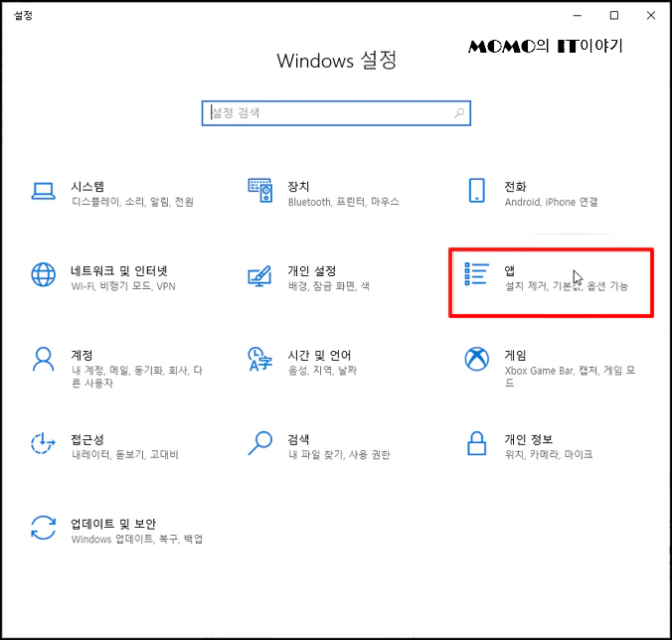Click the 시간 및 언어 clock icon

click(x=259, y=359)
